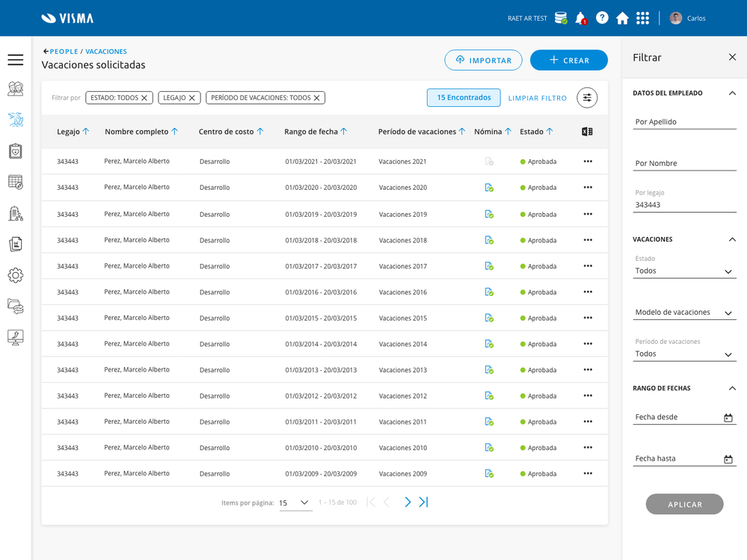Collapse RANGO DE FECHAS section

732,388
